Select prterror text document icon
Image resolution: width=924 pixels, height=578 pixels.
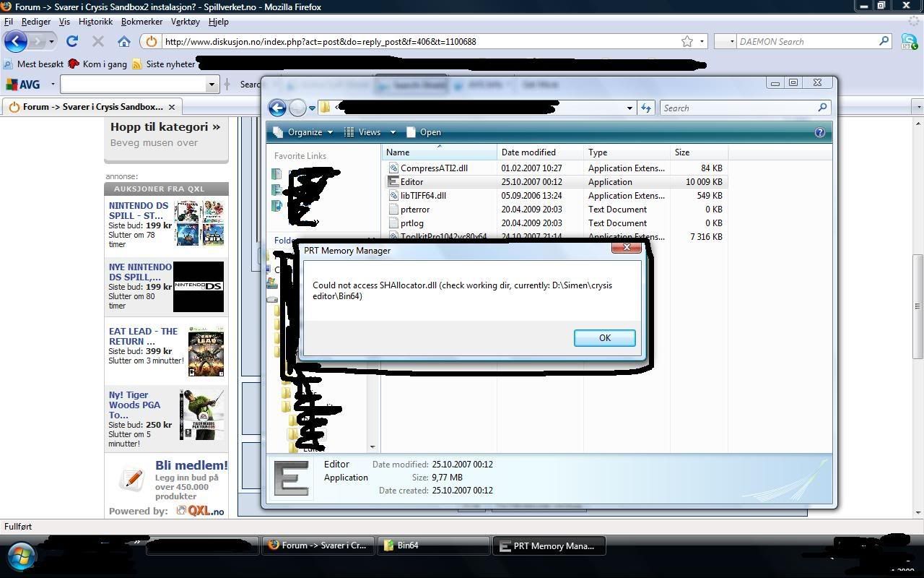click(x=393, y=209)
